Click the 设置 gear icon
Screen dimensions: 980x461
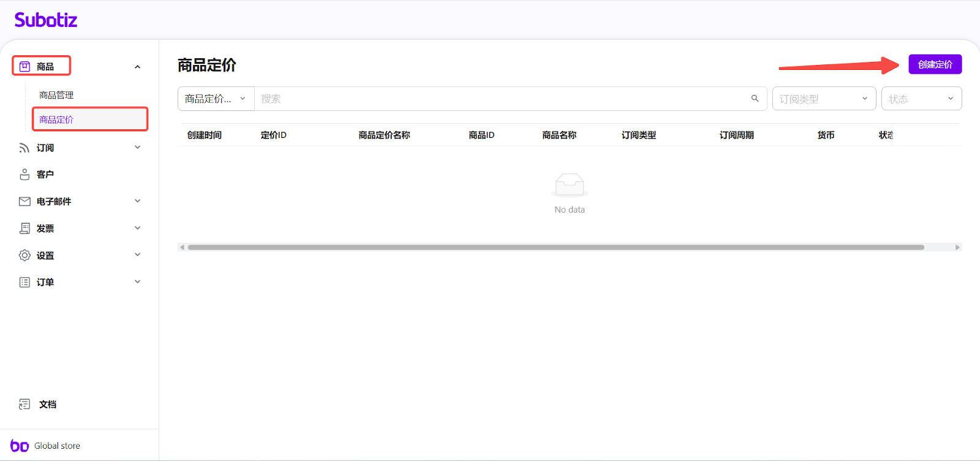pyautogui.click(x=24, y=256)
